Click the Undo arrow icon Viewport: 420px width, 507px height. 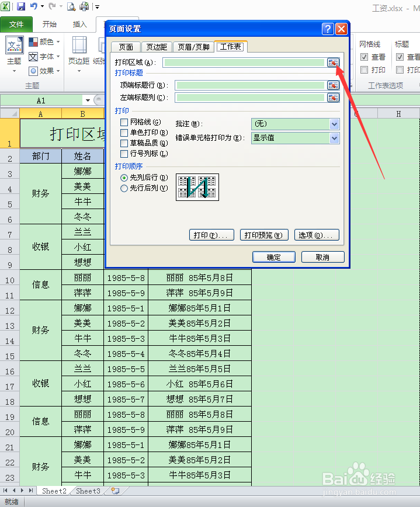[34, 6]
